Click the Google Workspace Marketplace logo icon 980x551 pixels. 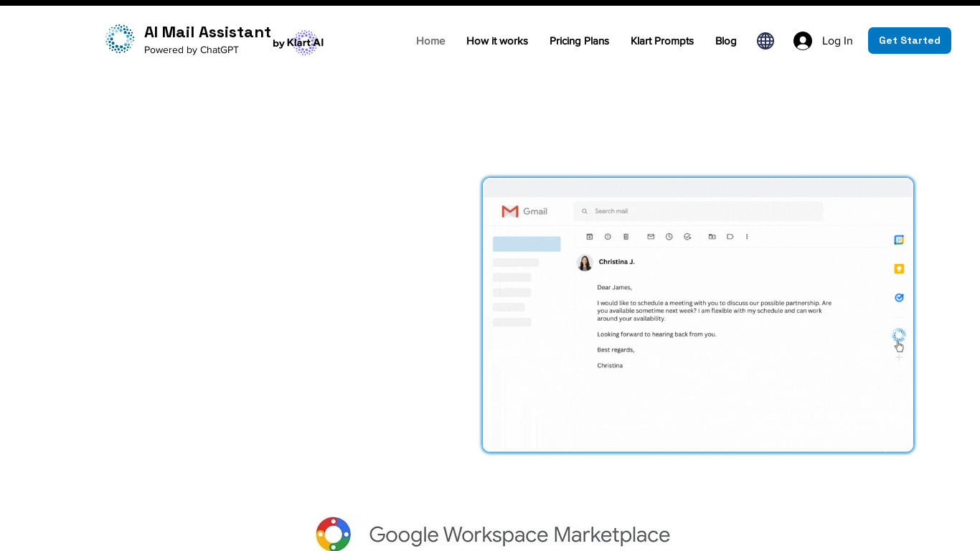click(x=334, y=534)
